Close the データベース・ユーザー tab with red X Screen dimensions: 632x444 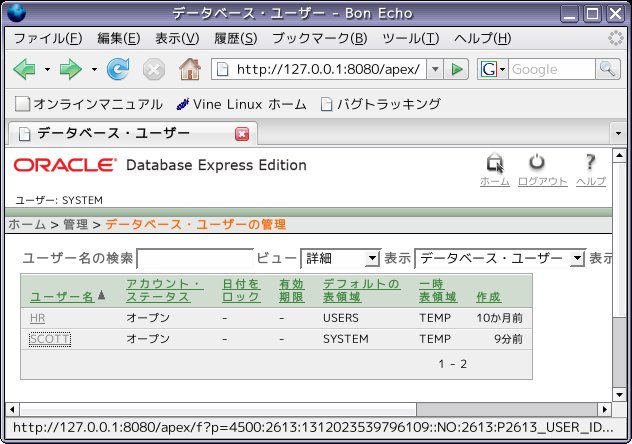coord(242,134)
